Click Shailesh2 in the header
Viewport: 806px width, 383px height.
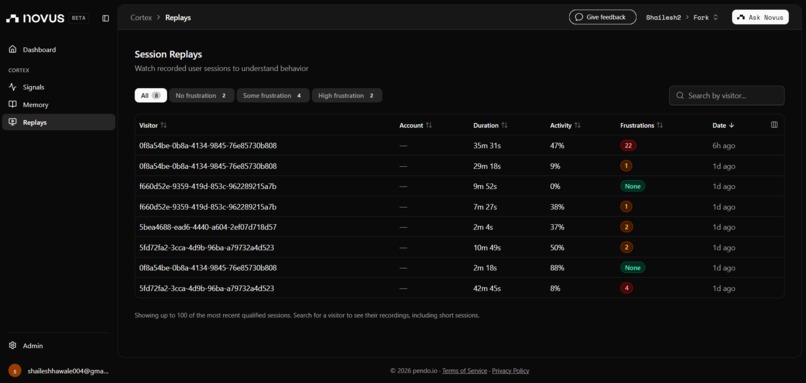[x=664, y=17]
